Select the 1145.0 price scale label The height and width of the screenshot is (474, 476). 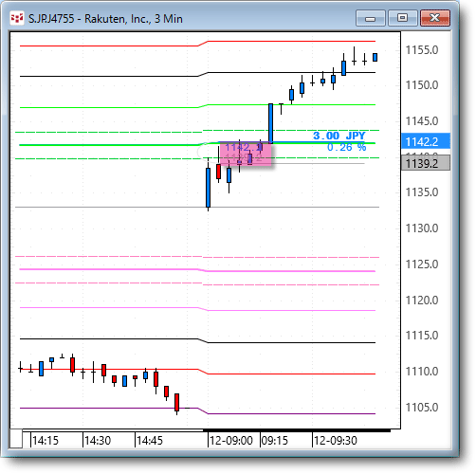tap(422, 120)
